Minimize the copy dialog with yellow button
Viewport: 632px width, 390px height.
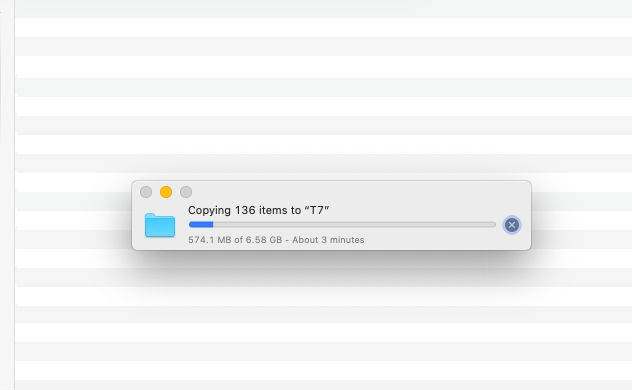point(166,192)
